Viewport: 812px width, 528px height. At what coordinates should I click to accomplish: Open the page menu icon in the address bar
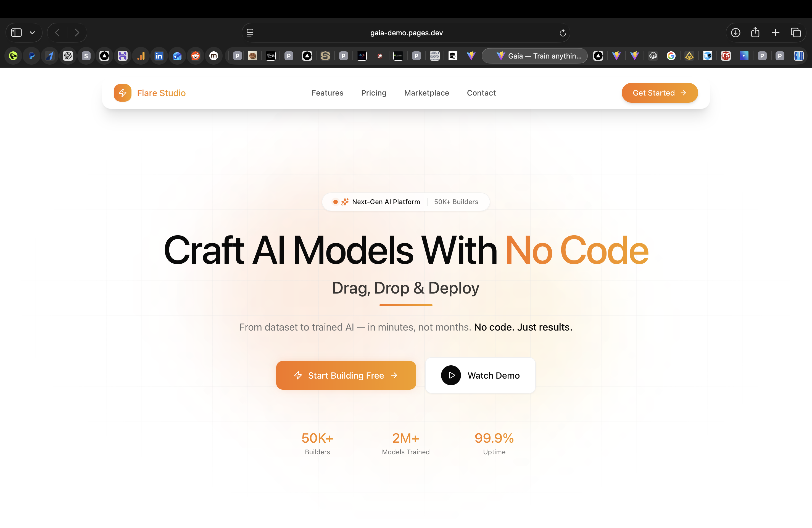250,33
